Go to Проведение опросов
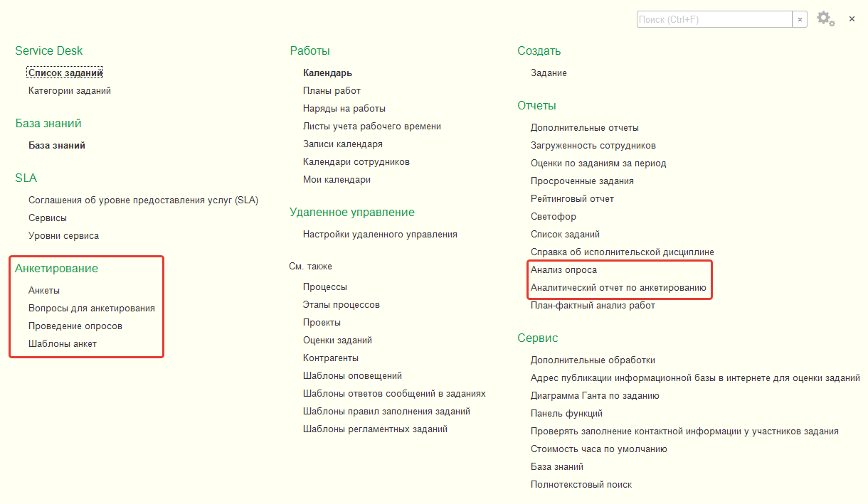Viewport: 868px width, 504px height. (75, 326)
